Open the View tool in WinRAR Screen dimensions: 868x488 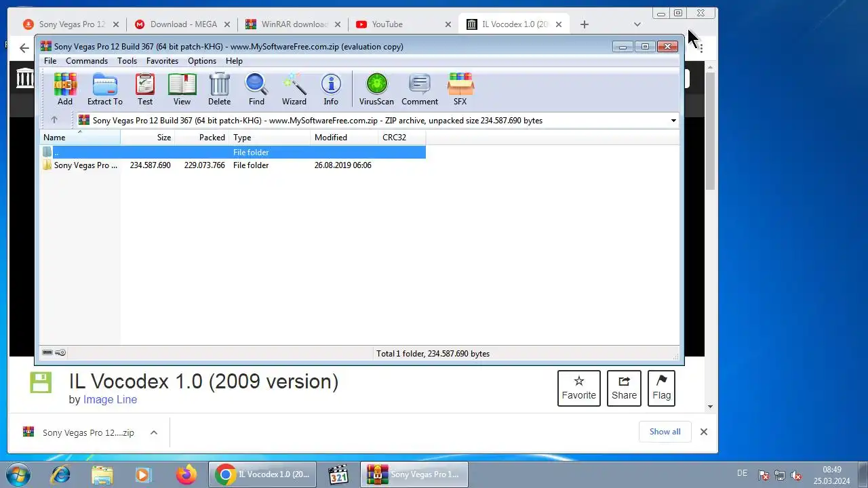point(182,89)
